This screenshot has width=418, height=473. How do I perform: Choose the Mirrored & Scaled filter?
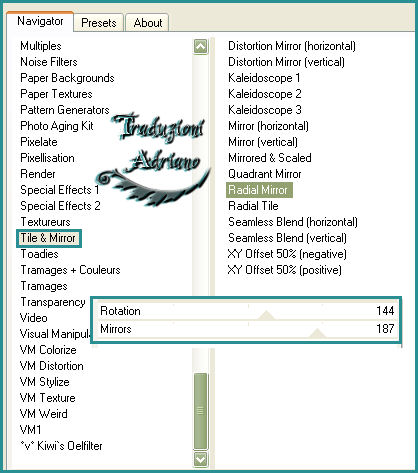[270, 158]
